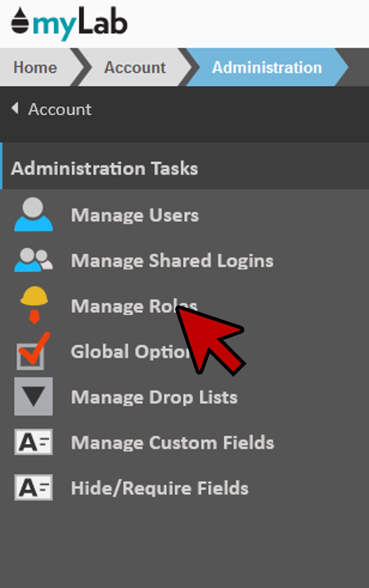
Task: Open the Manage Shared Logins text link
Action: [172, 261]
